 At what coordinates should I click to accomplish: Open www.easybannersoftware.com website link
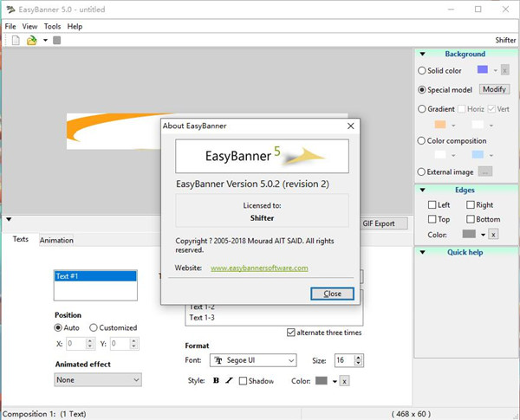tap(259, 268)
